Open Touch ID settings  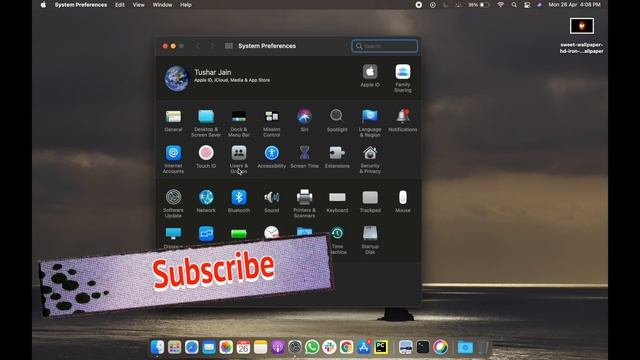[x=206, y=153]
